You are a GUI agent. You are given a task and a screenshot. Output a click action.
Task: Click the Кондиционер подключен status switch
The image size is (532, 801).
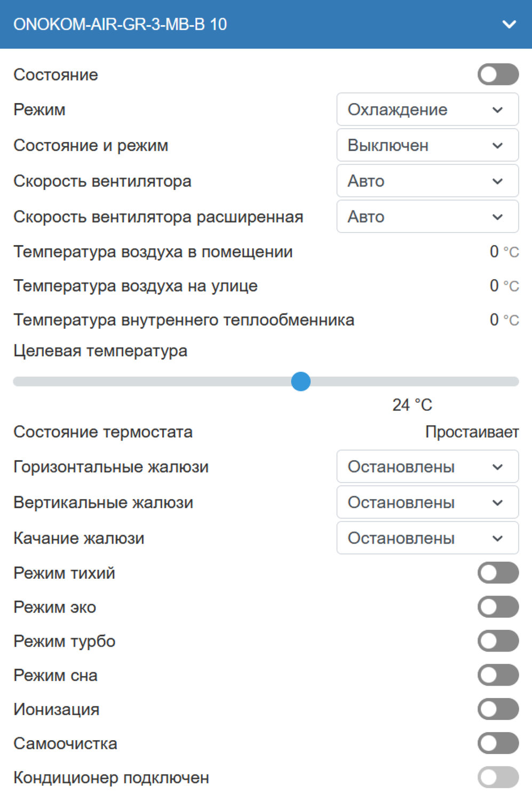pos(498,778)
